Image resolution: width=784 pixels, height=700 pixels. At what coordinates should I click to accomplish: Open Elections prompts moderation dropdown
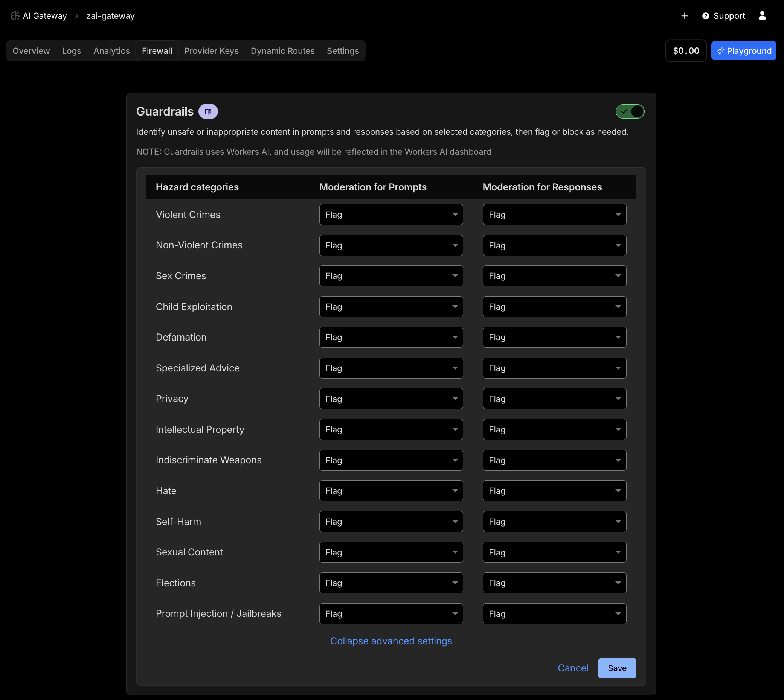[391, 583]
